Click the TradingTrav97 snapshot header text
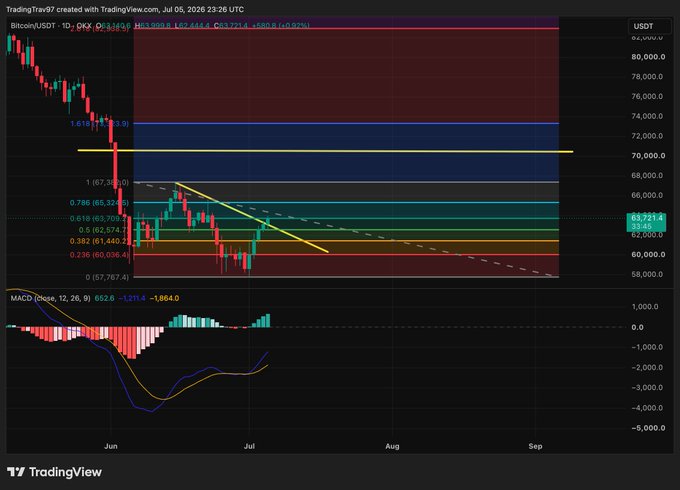The width and height of the screenshot is (680, 490). click(x=125, y=10)
